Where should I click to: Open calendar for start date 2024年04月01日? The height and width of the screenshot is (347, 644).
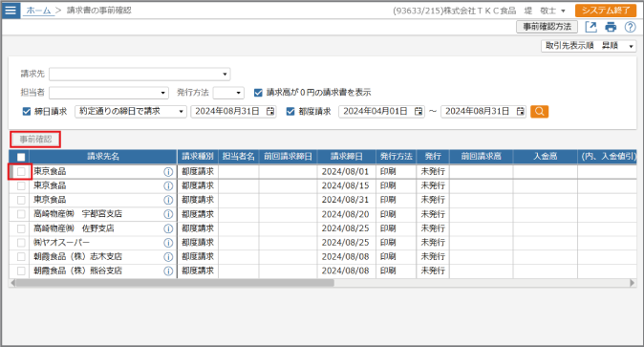tap(419, 112)
